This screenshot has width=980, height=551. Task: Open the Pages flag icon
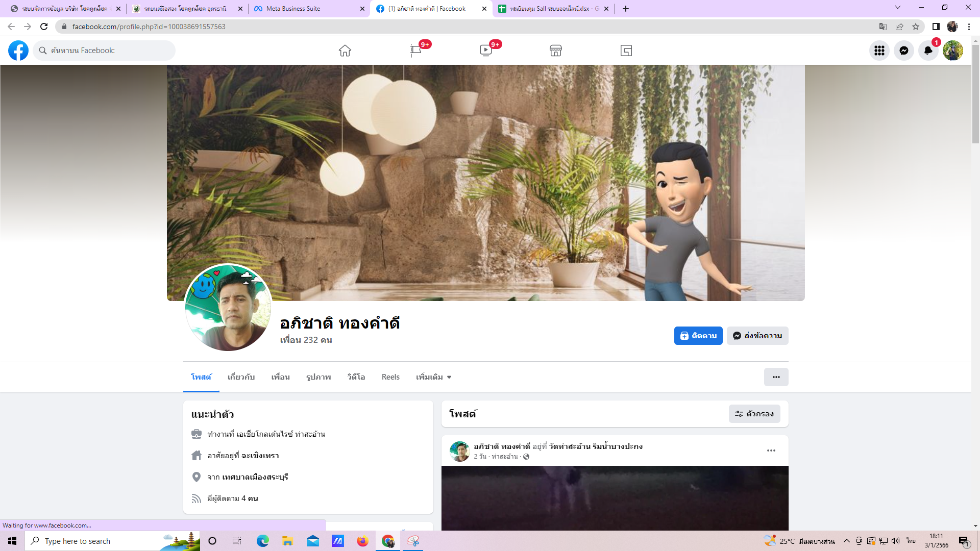(415, 51)
